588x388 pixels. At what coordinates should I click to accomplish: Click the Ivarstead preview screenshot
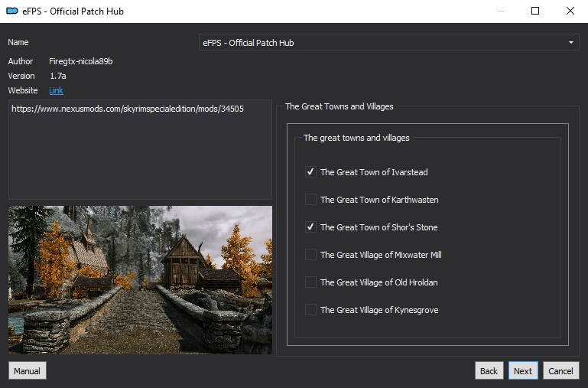[x=140, y=279]
